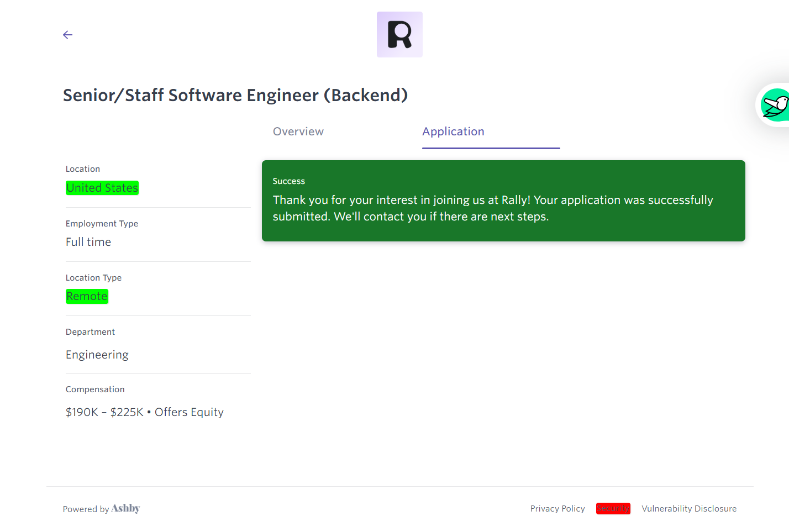This screenshot has width=789, height=532.
Task: Click the Full time employment value
Action: 88,243
